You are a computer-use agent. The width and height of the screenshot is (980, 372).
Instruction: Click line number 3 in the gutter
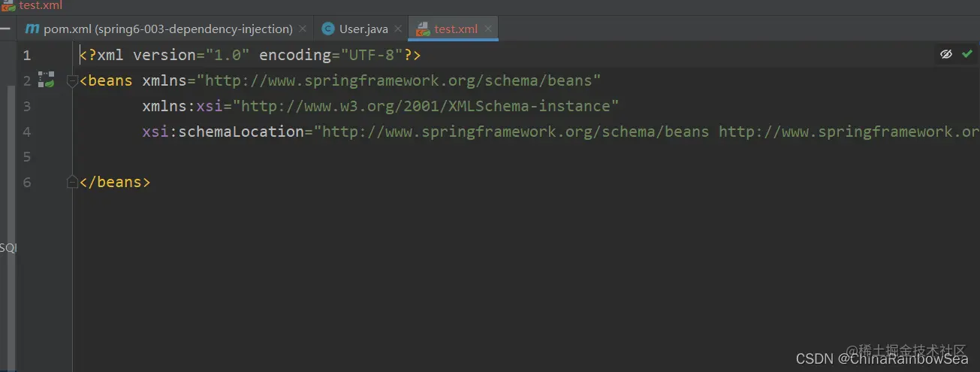point(27,106)
